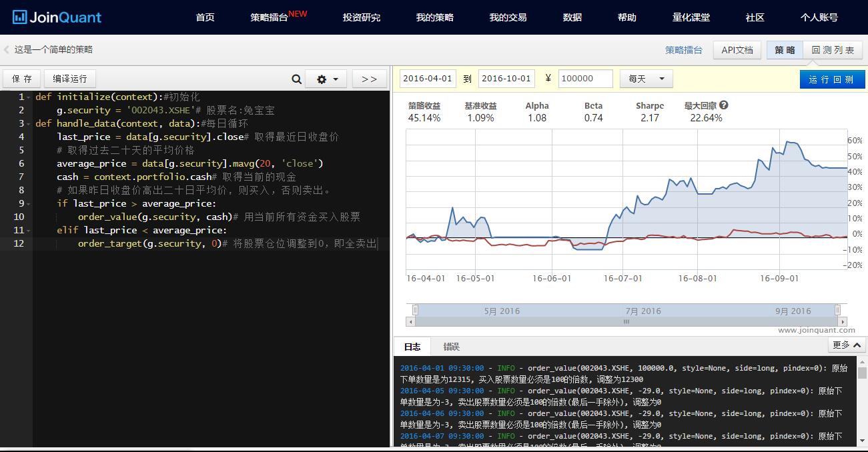Collapse handle_data function fold on line 3
The image size is (868, 452).
(x=29, y=124)
